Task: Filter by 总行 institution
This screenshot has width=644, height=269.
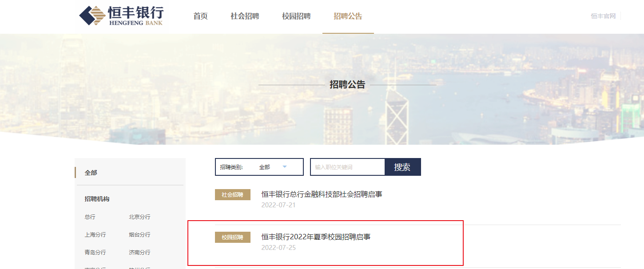Action: pyautogui.click(x=90, y=217)
